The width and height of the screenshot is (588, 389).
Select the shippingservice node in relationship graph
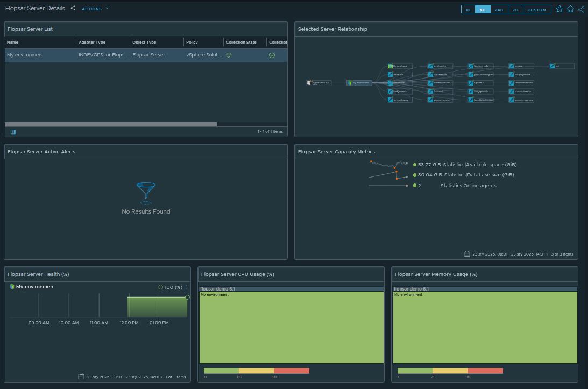(x=521, y=75)
